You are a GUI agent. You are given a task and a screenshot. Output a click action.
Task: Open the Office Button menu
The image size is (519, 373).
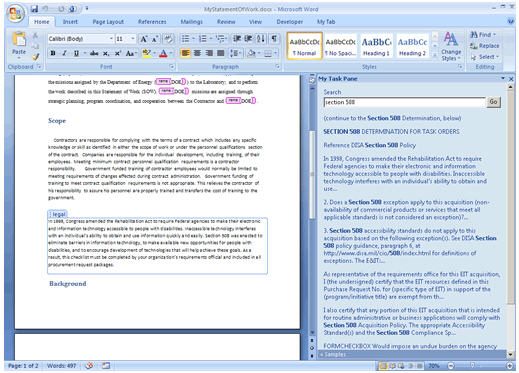[15, 14]
